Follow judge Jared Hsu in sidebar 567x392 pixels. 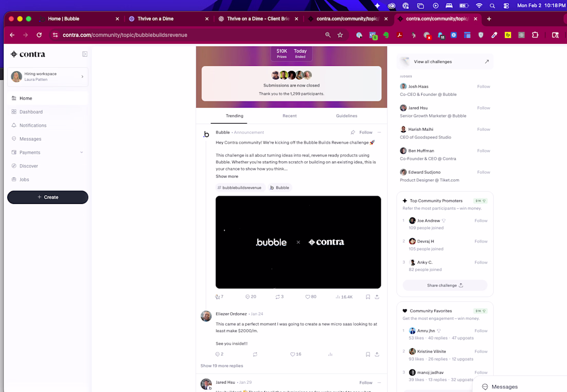pyautogui.click(x=483, y=108)
